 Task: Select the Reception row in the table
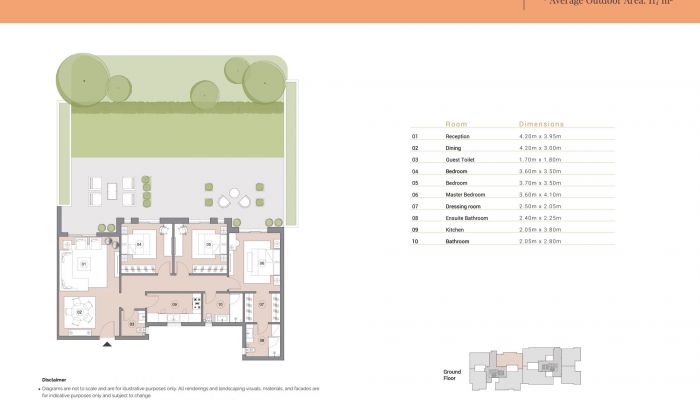512,136
